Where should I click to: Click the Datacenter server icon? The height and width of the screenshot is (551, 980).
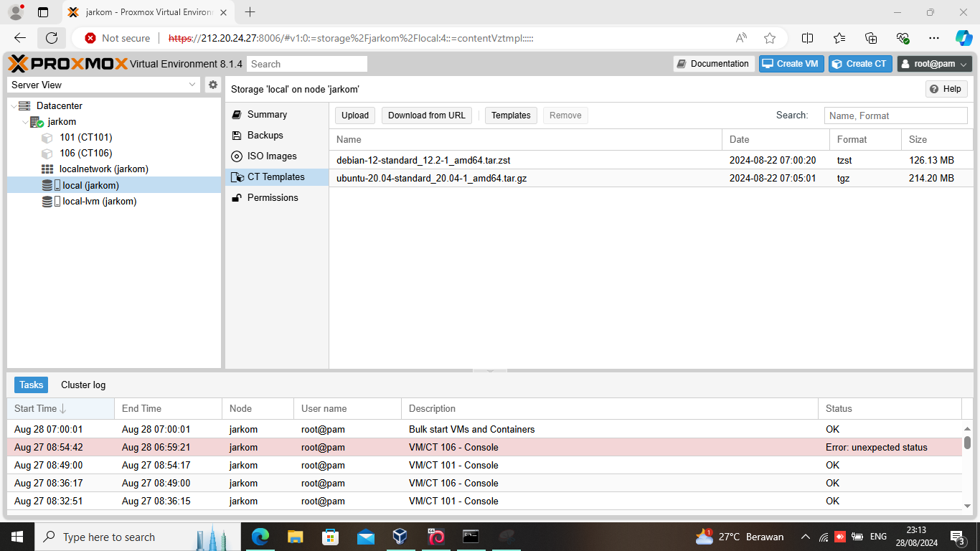tap(25, 105)
